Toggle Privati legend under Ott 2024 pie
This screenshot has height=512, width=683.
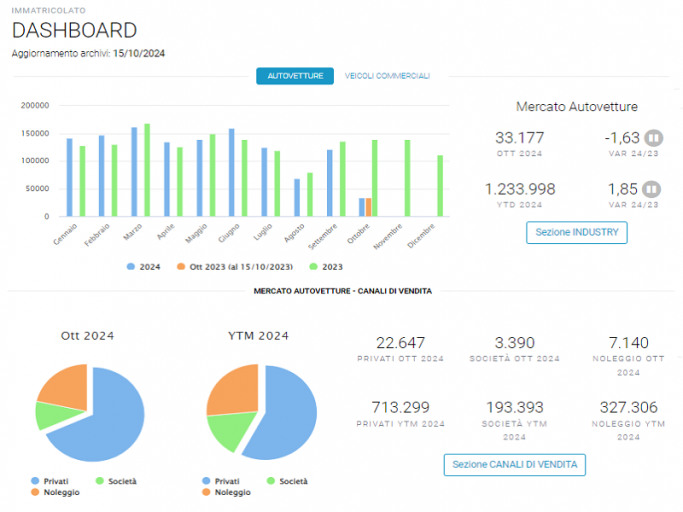tap(50, 481)
